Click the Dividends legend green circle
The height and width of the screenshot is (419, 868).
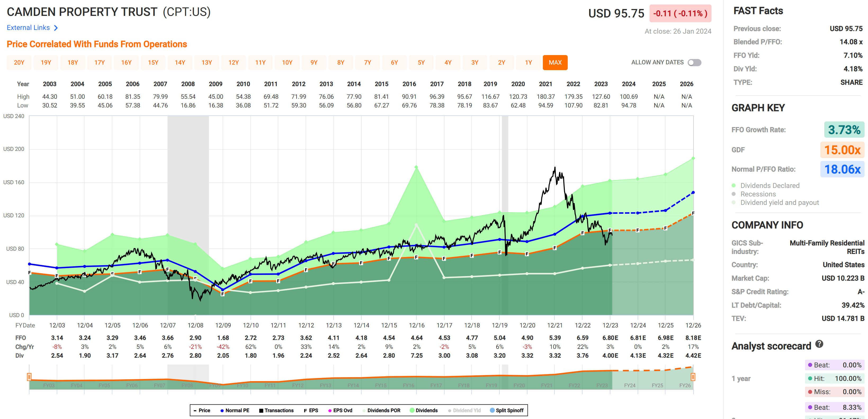(412, 410)
